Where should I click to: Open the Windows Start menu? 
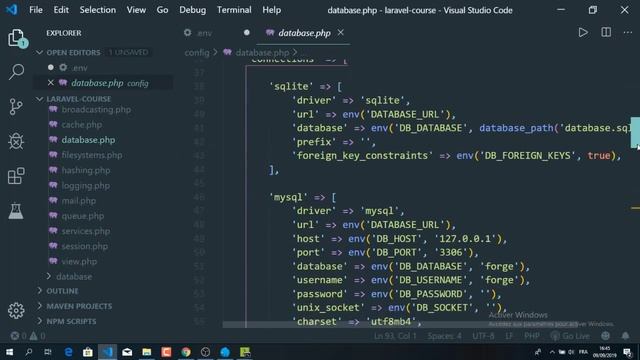point(9,352)
